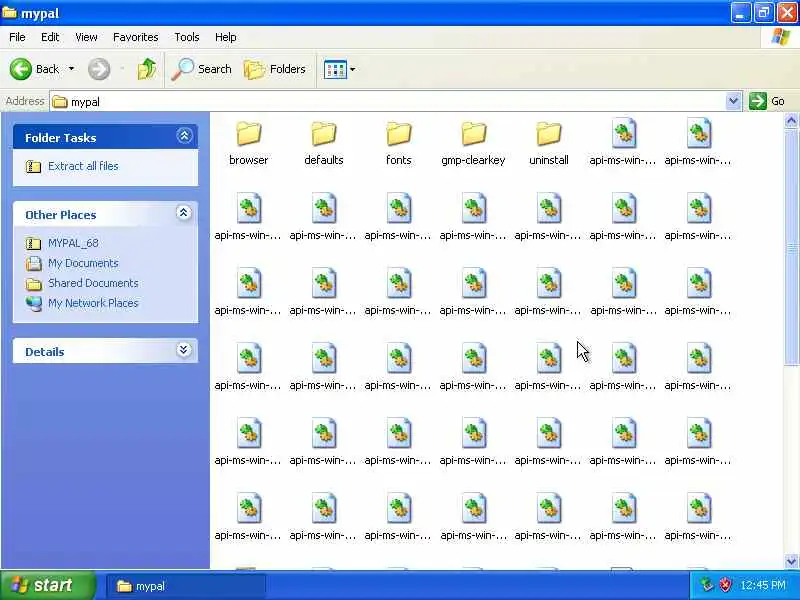This screenshot has width=800, height=600.
Task: Open the Help menu
Action: click(226, 37)
